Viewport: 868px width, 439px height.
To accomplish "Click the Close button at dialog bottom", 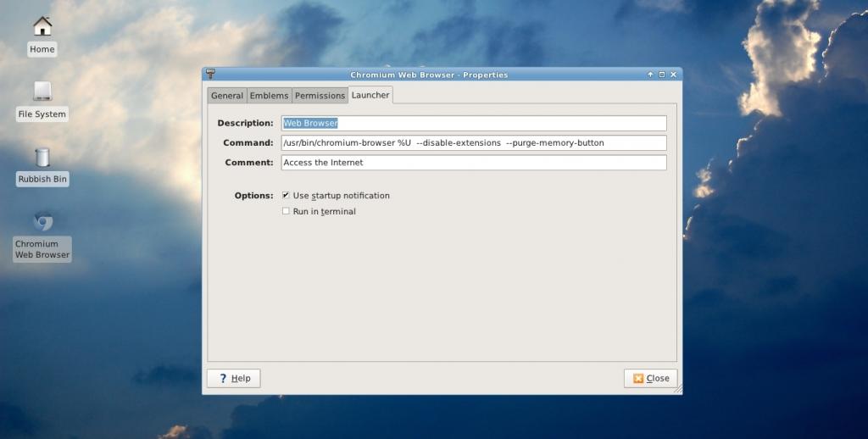I will click(650, 378).
